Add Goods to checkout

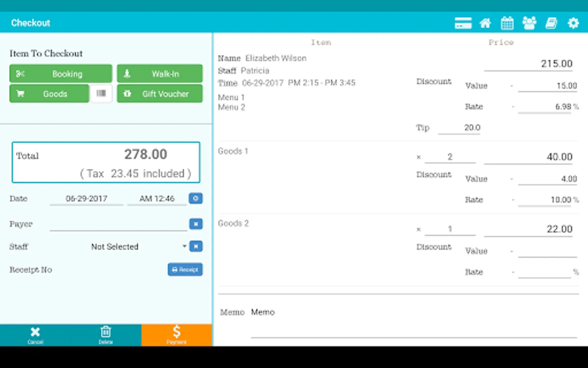[49, 94]
